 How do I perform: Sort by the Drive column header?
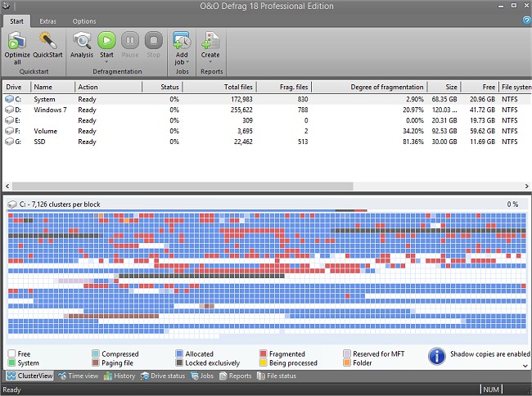point(17,87)
